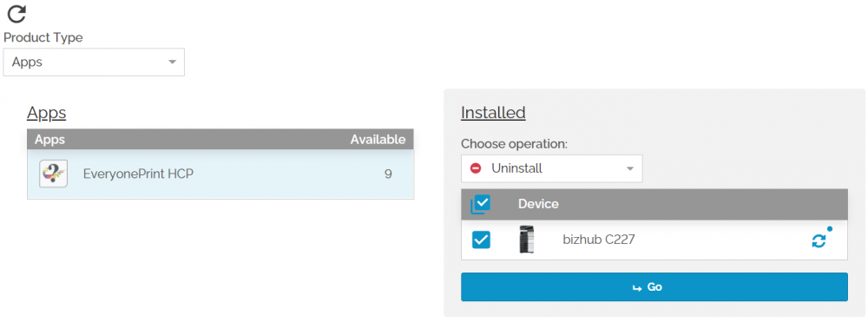
Task: Click the Available column header
Action: [378, 140]
